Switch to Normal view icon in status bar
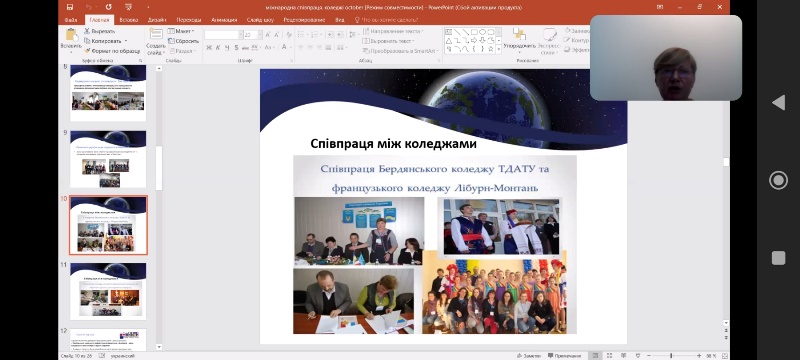Viewport: 800px width, 360px height. [594, 355]
